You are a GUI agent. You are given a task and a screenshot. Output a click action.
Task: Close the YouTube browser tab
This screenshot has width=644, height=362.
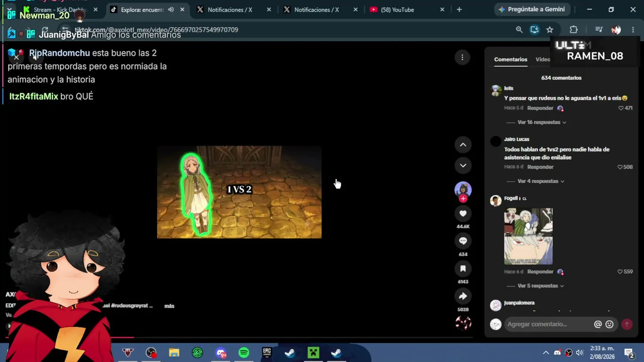point(442,10)
